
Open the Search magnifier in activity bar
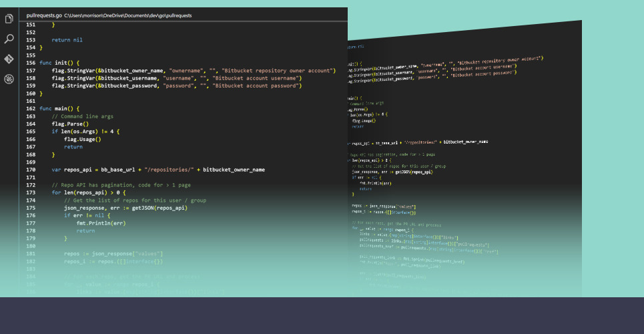point(9,39)
